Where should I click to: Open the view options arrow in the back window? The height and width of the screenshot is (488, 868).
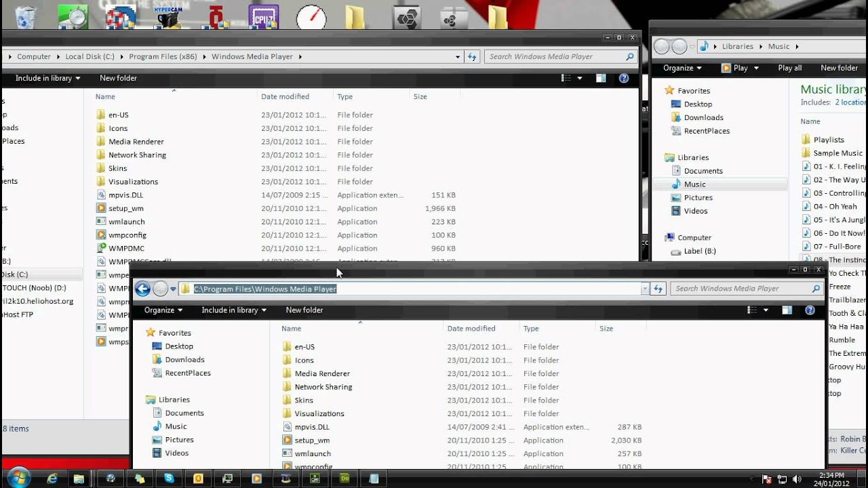point(580,79)
